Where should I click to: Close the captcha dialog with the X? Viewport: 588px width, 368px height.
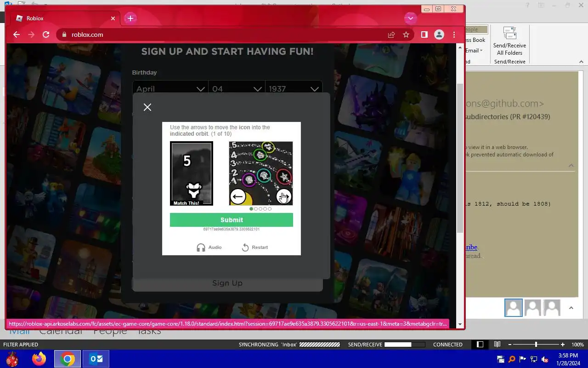147,107
